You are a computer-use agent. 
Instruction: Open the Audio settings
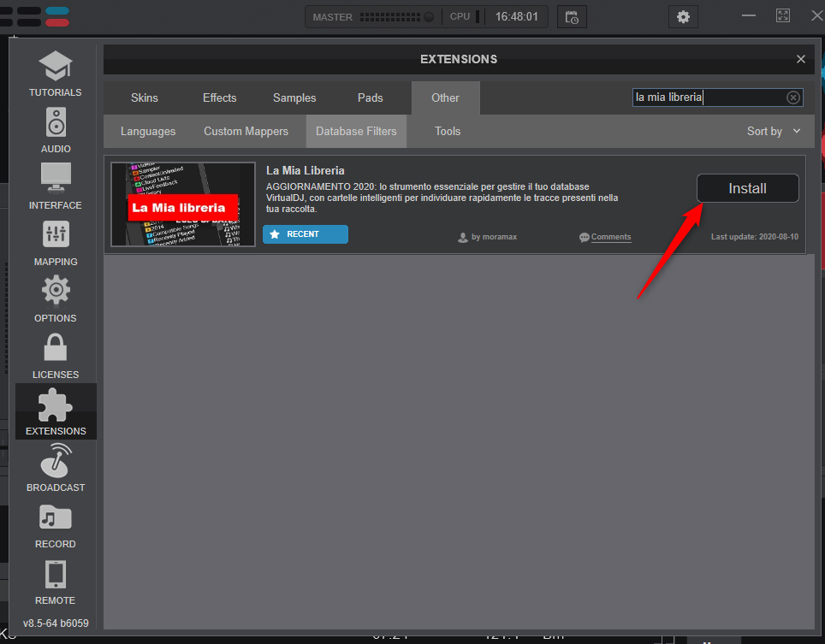[x=56, y=130]
